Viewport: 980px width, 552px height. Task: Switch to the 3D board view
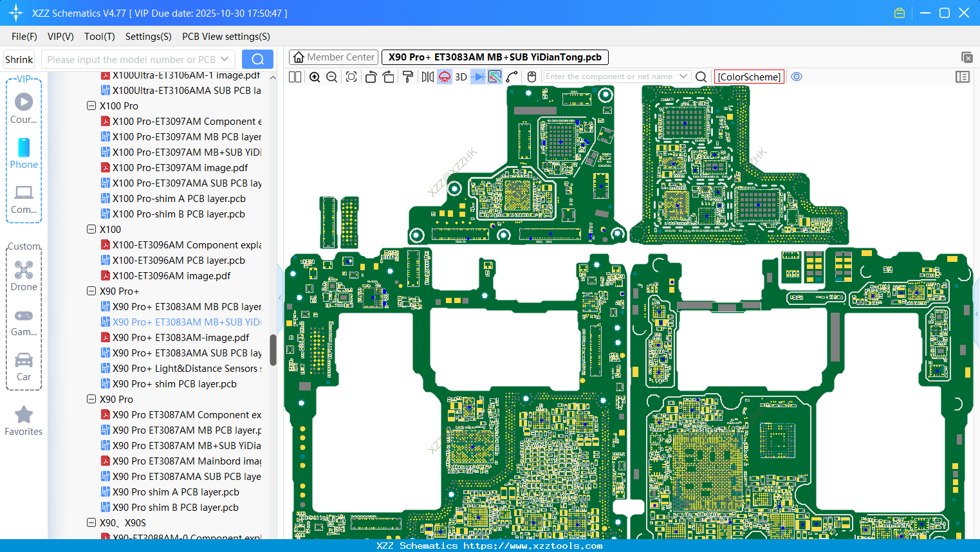tap(461, 77)
